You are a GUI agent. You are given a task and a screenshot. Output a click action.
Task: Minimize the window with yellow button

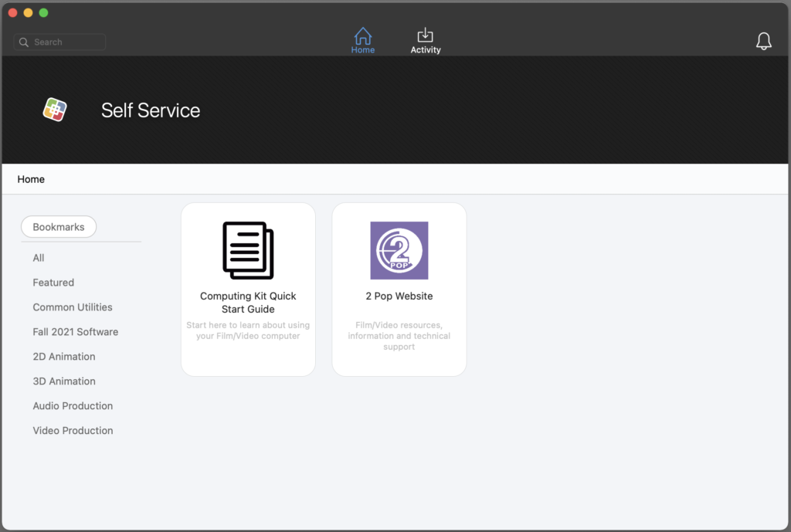[29, 12]
